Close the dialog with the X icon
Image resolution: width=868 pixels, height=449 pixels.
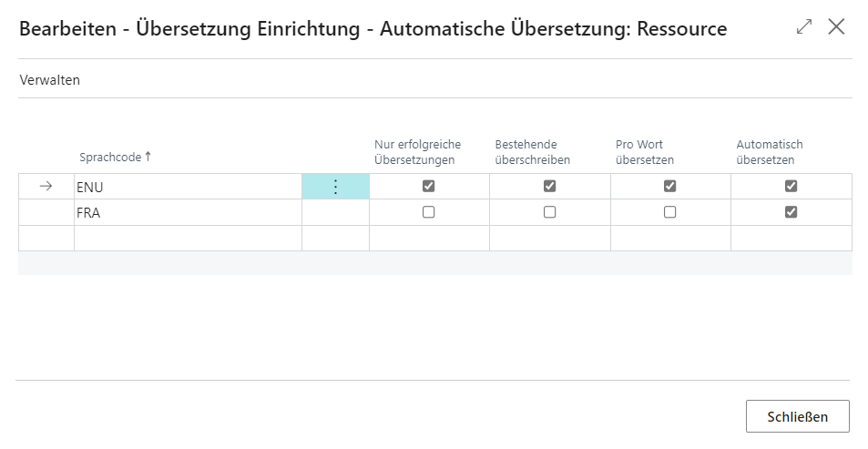click(x=836, y=27)
